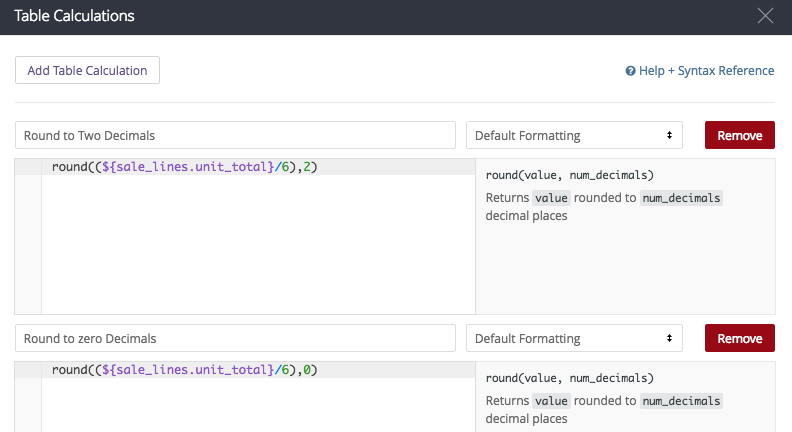The image size is (792, 432).
Task: Click the value code tag in second help panel
Action: [x=551, y=401]
